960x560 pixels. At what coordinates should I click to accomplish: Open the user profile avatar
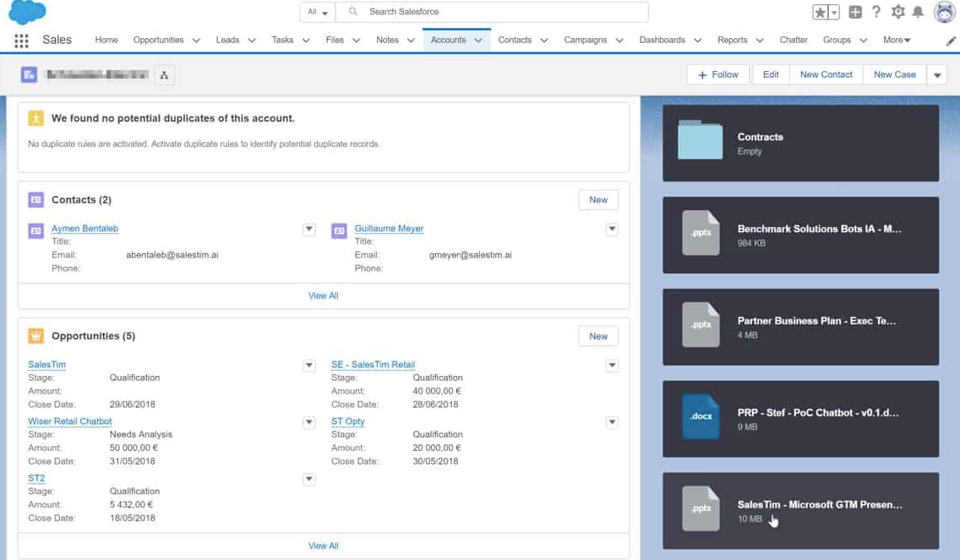coord(945,12)
